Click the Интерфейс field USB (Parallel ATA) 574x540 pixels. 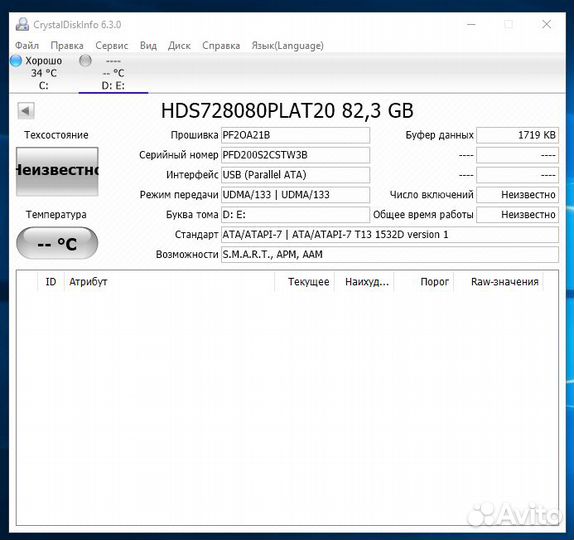pos(295,175)
